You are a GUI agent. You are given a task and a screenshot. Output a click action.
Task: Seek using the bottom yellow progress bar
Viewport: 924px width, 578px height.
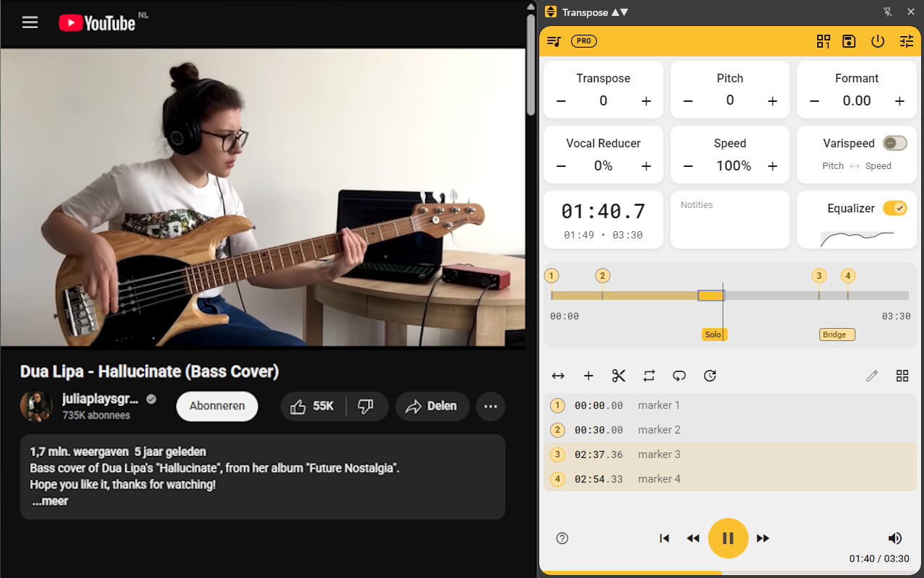click(x=730, y=574)
